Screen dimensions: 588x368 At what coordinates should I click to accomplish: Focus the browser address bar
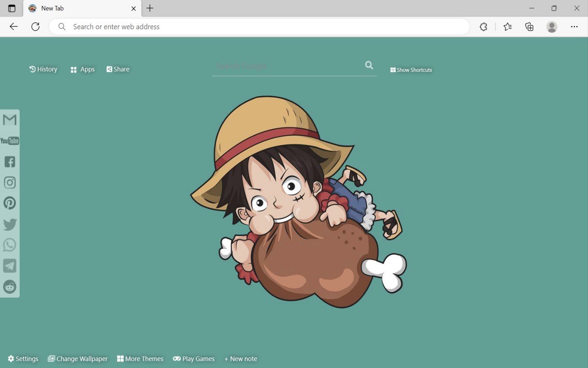(x=260, y=27)
